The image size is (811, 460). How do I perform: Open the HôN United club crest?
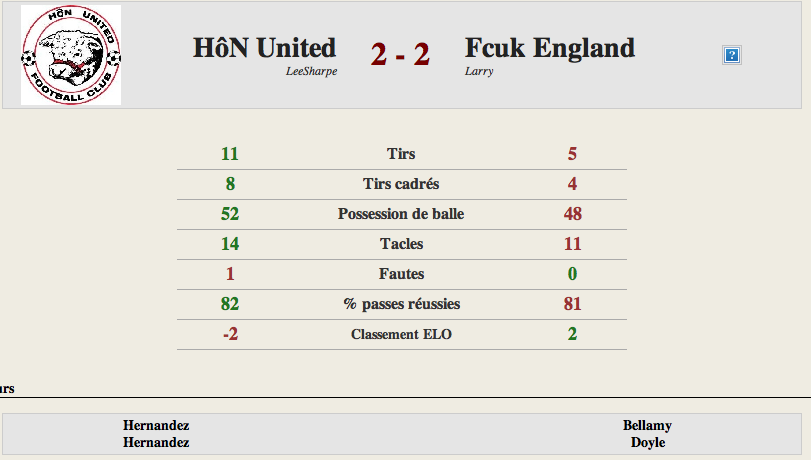(71, 55)
